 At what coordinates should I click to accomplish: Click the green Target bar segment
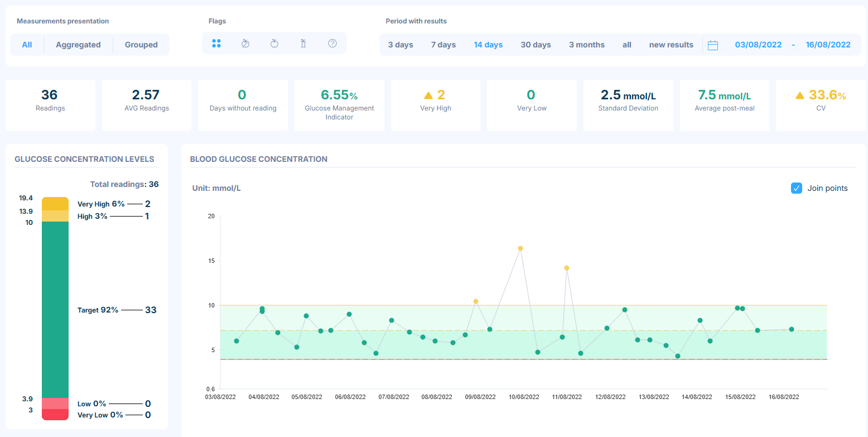tap(55, 310)
